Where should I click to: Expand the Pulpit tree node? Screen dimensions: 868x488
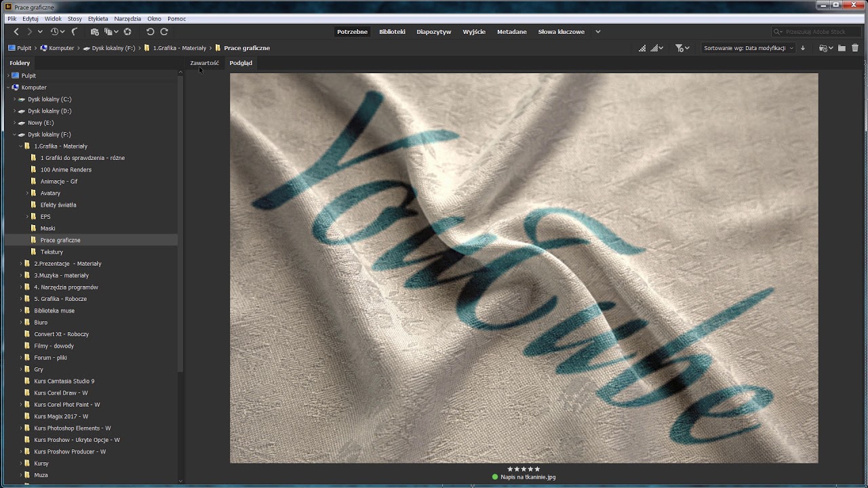8,76
